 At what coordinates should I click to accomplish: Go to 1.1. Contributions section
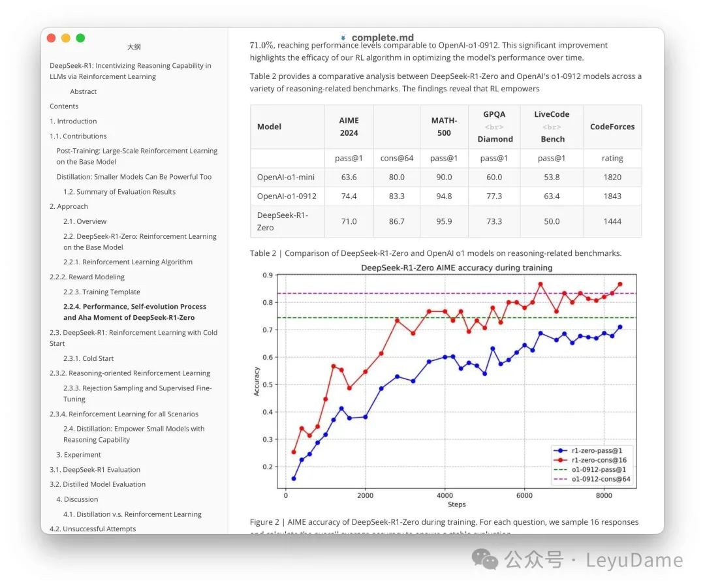[x=78, y=136]
